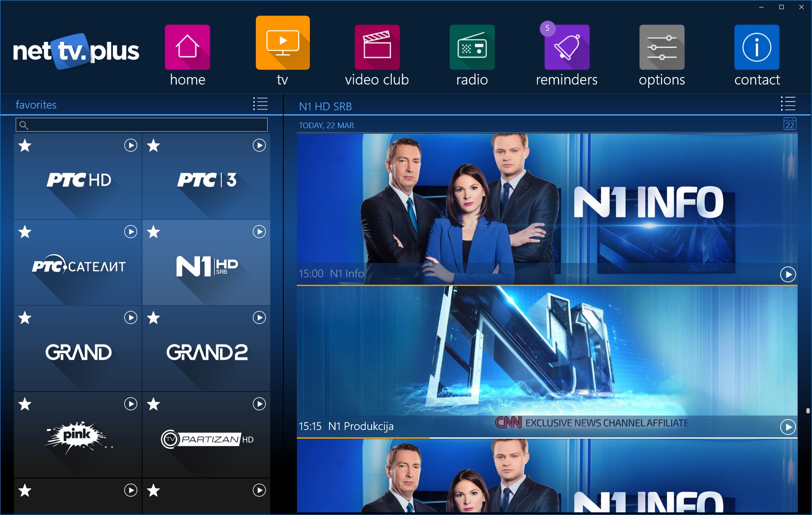The height and width of the screenshot is (515, 812).
Task: Select the PTC HD channel tile
Action: [x=78, y=177]
